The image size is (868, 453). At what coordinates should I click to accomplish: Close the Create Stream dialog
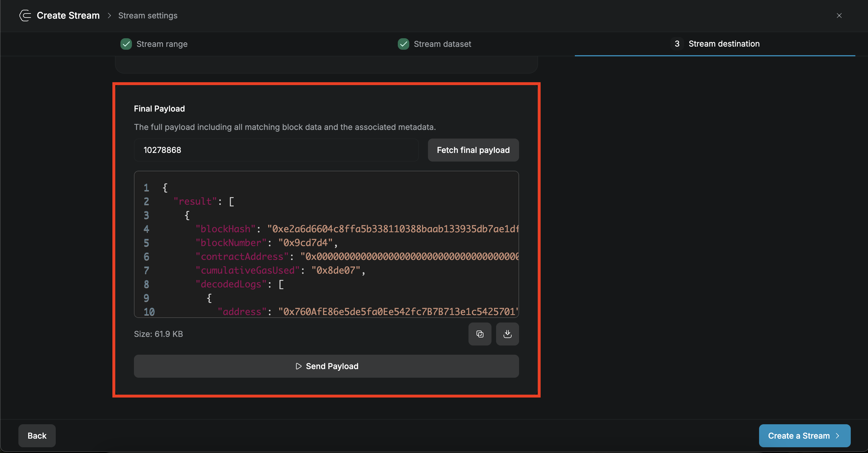(839, 16)
